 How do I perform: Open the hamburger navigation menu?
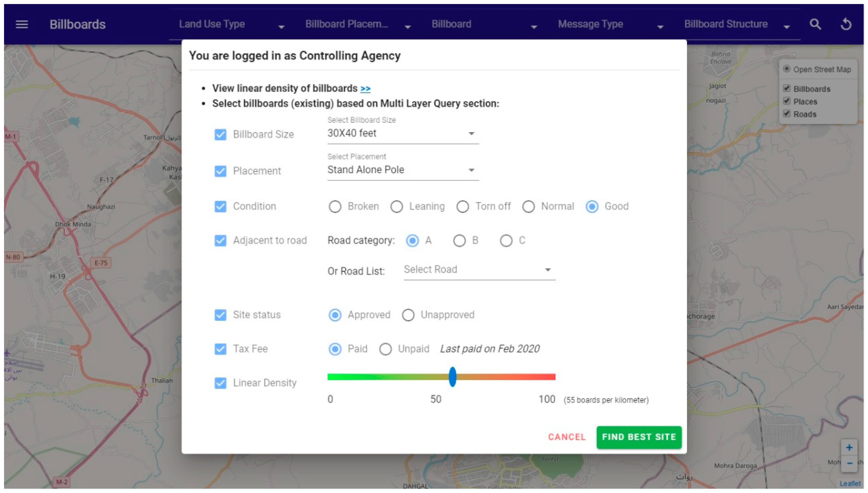click(22, 24)
